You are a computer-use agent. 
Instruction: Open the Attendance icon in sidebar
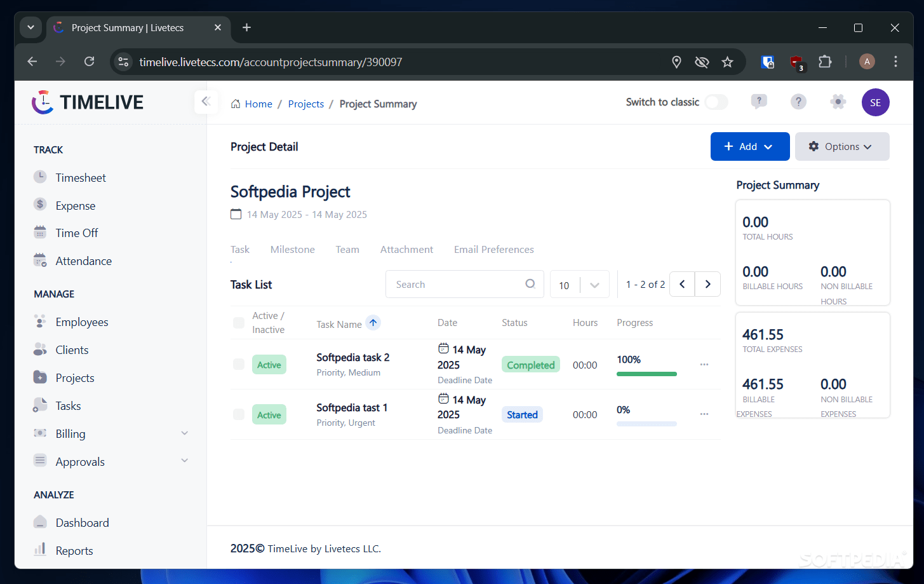[40, 261]
